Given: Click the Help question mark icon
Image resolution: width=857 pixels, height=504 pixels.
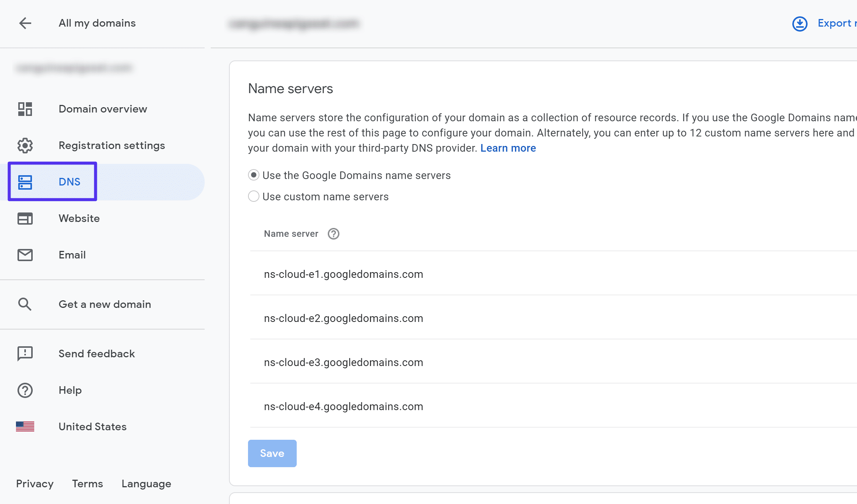Looking at the screenshot, I should click(x=25, y=390).
